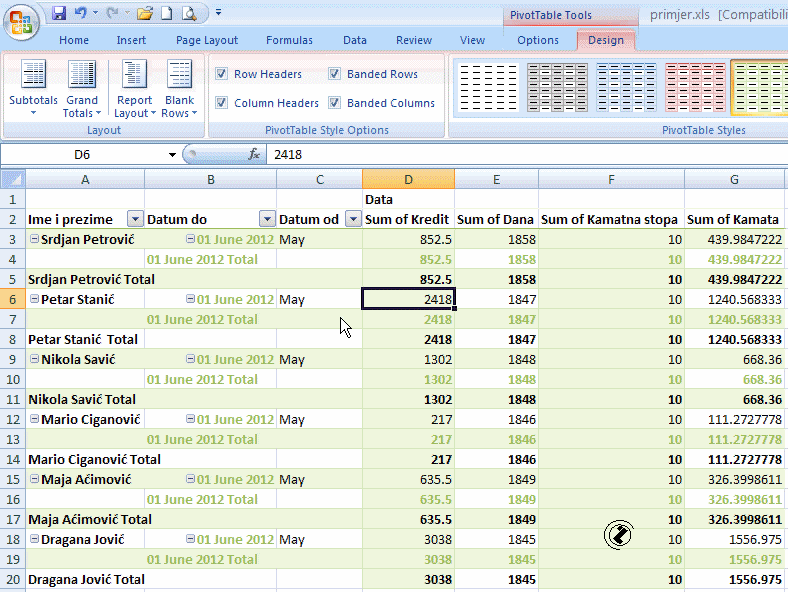The width and height of the screenshot is (788, 592).
Task: Open the Subtotals layout menu
Action: click(33, 89)
